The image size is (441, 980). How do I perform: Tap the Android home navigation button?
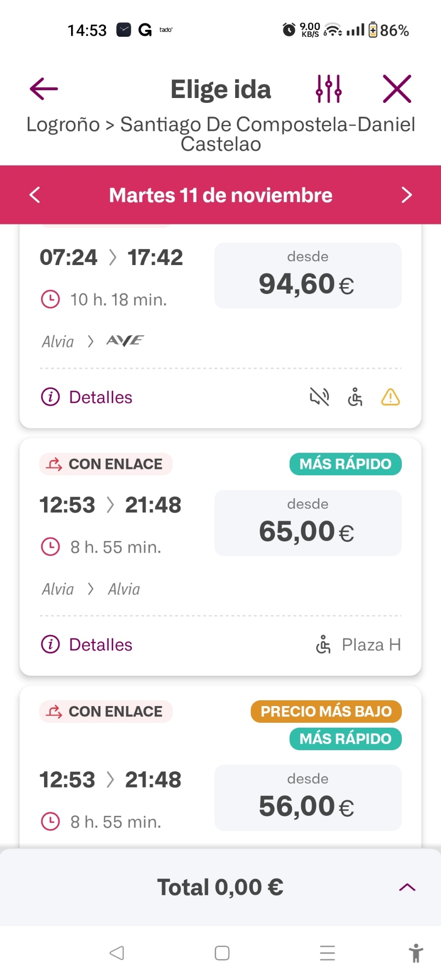tap(222, 953)
